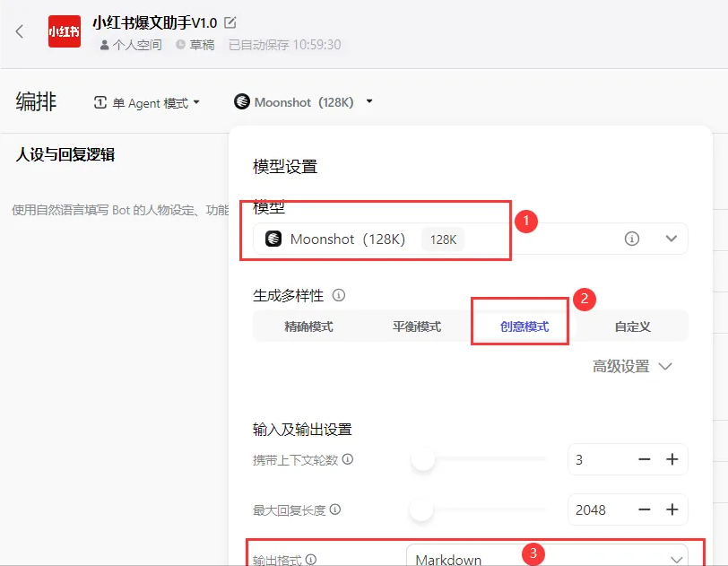This screenshot has height=566, width=728.
Task: Show 携带上下文轮数 info icon
Action: 348,459
